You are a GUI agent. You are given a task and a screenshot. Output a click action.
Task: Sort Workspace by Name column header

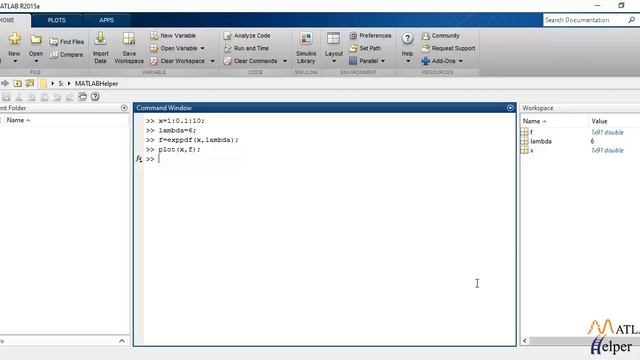pyautogui.click(x=531, y=121)
